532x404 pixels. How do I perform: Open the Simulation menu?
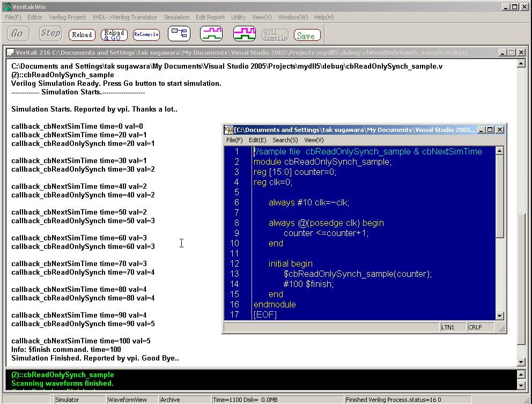point(176,17)
